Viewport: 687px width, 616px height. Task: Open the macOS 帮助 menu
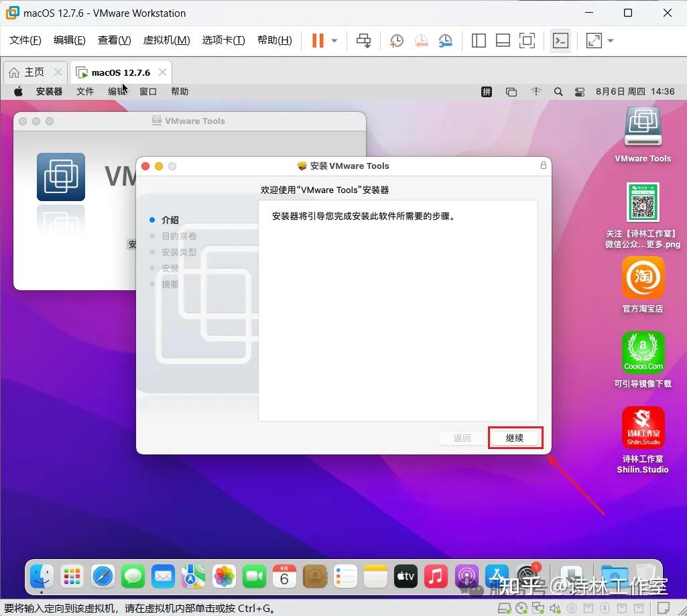click(180, 91)
